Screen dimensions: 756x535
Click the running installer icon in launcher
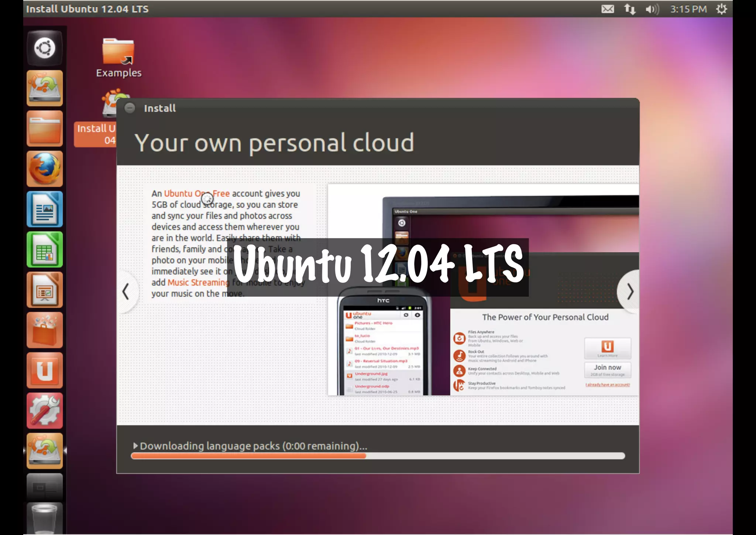pos(45,451)
